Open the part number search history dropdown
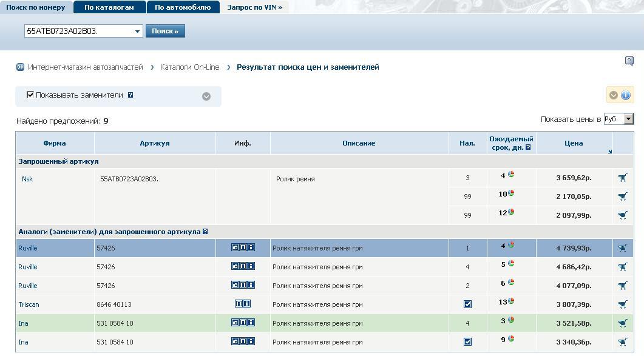The height and width of the screenshot is (356, 644). click(x=137, y=31)
